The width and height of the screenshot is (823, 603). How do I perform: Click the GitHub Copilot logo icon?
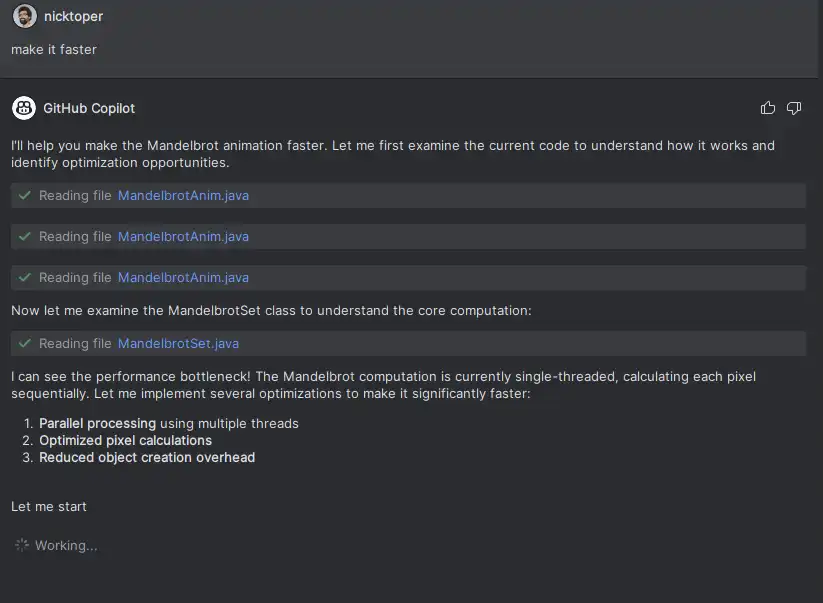(x=24, y=108)
